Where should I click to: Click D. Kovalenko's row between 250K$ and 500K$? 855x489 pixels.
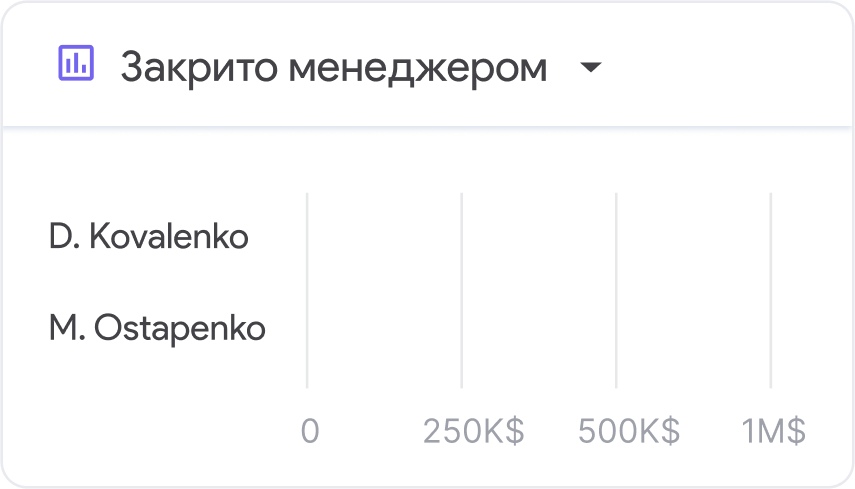538,238
